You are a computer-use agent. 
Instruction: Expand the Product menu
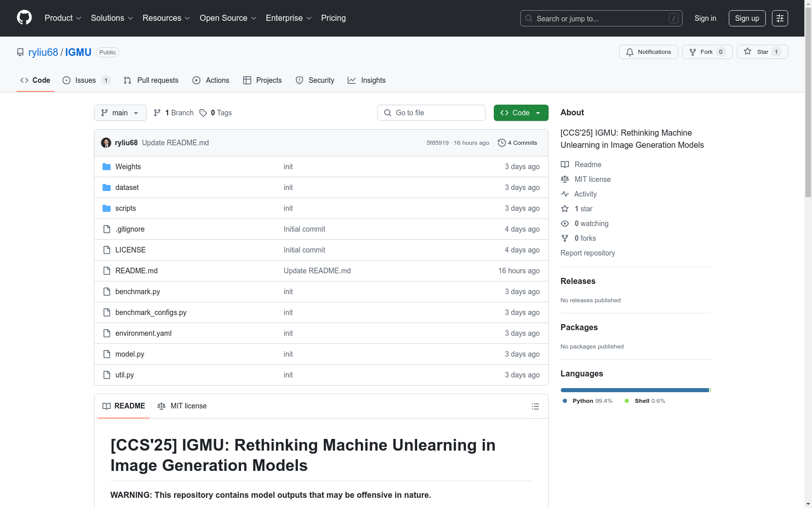pos(63,18)
